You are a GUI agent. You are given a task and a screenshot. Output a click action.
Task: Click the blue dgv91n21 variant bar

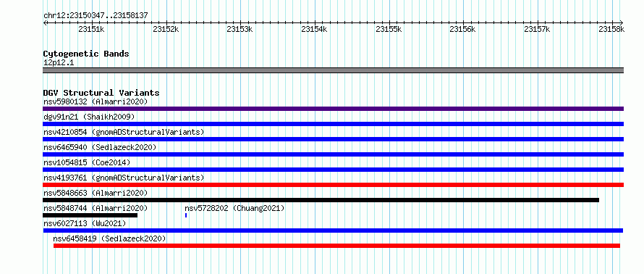[333, 124]
